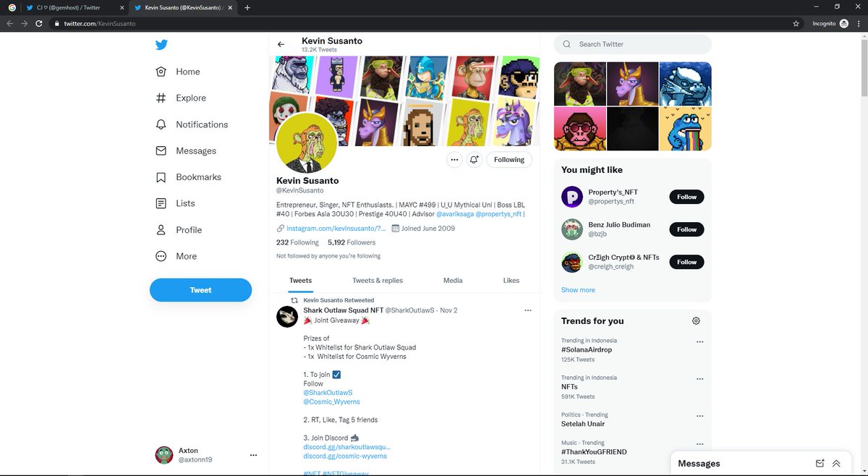View the 232 Following list
Viewport: 868px width, 476px height.
coord(297,242)
